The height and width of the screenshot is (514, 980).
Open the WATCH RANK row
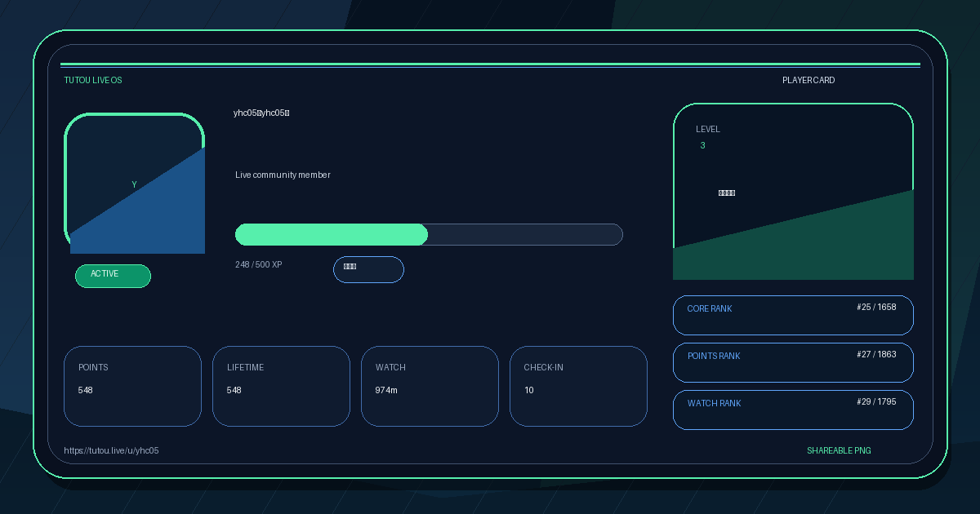[x=793, y=410]
